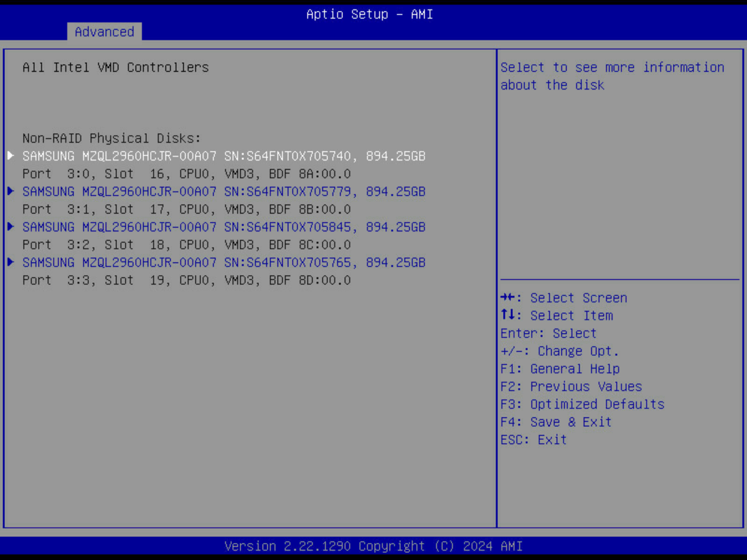Click the 'F1: General Help' hint

[560, 369]
